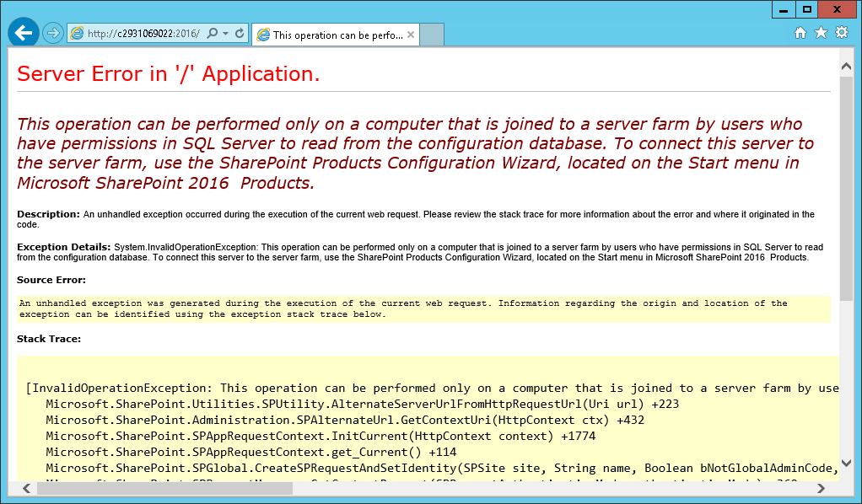Open Favorites with the star icon
This screenshot has width=862, height=504.
coord(821,33)
